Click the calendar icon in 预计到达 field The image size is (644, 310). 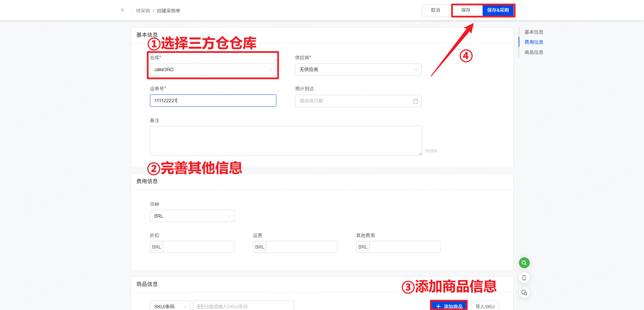point(415,101)
